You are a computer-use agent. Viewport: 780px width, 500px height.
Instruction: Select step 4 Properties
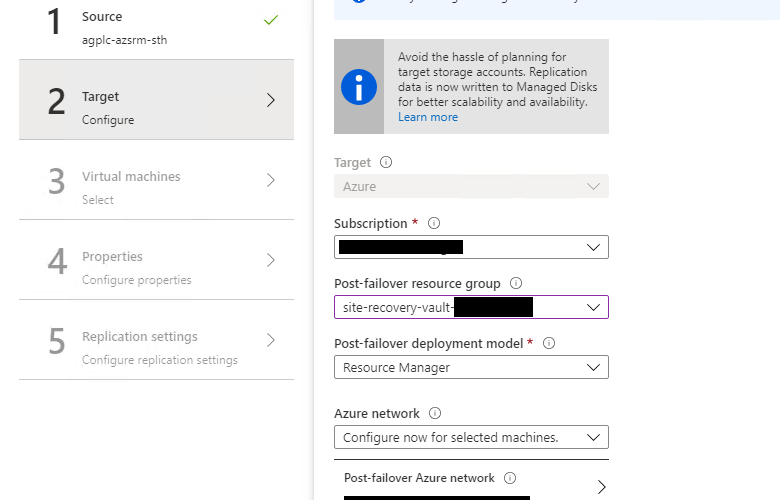[x=156, y=260]
